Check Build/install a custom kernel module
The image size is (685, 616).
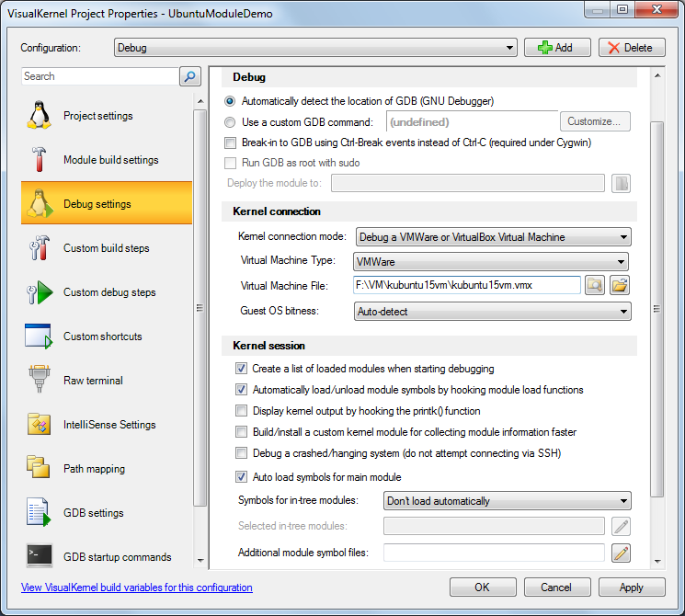(x=241, y=432)
